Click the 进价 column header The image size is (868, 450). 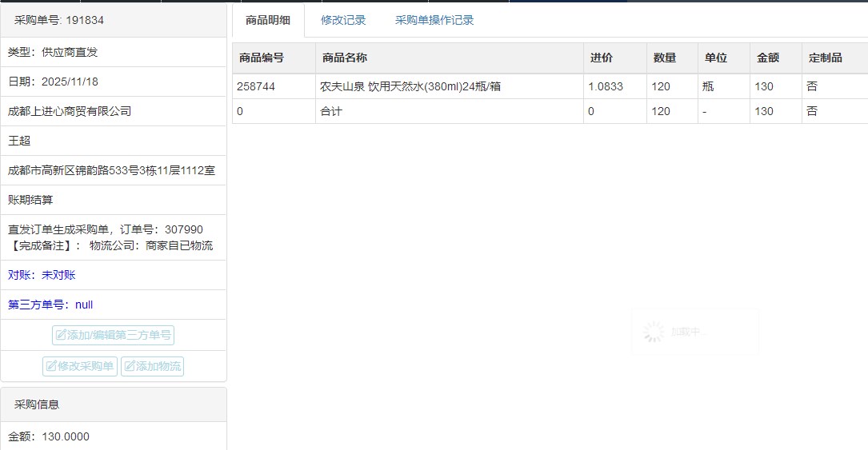(x=602, y=58)
